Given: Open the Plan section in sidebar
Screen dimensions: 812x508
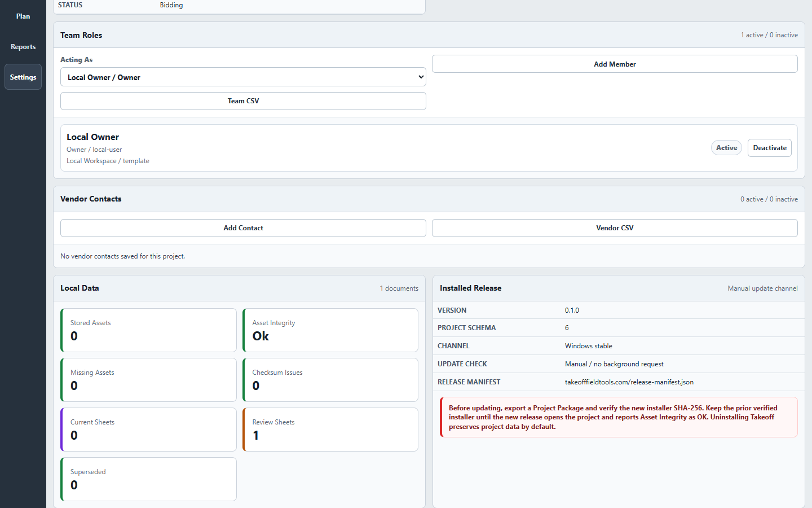Looking at the screenshot, I should click(x=23, y=16).
